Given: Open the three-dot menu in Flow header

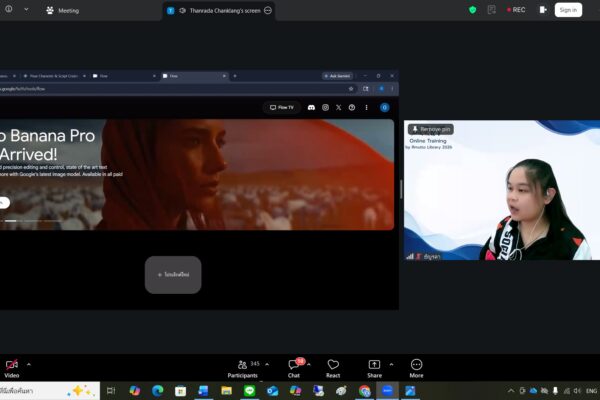Looking at the screenshot, I should pyautogui.click(x=366, y=108).
